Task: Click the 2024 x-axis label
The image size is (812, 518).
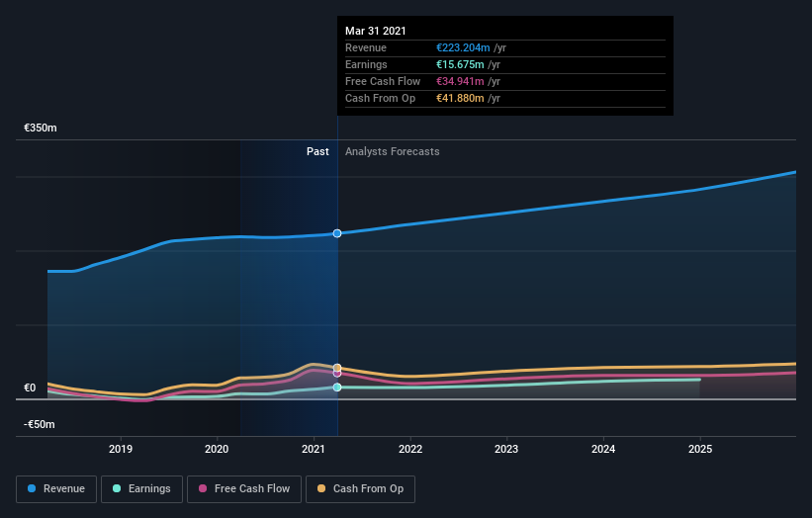Action: pos(603,449)
